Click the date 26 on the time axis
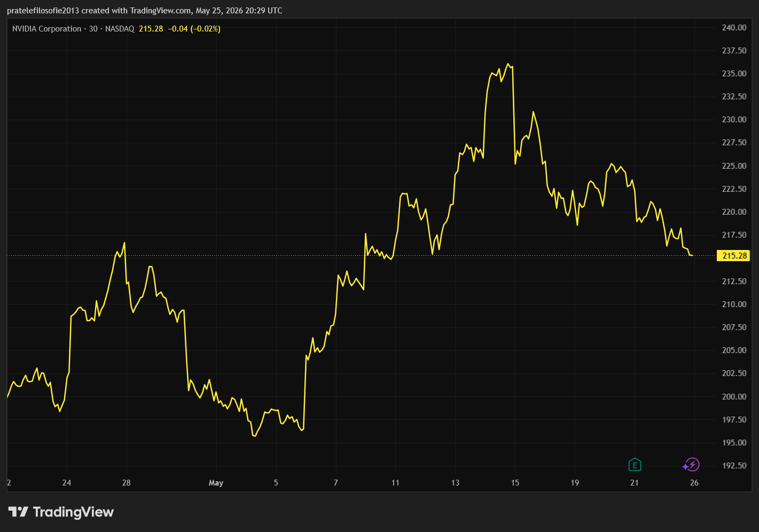Screen dimensions: 759x532 pyautogui.click(x=694, y=483)
